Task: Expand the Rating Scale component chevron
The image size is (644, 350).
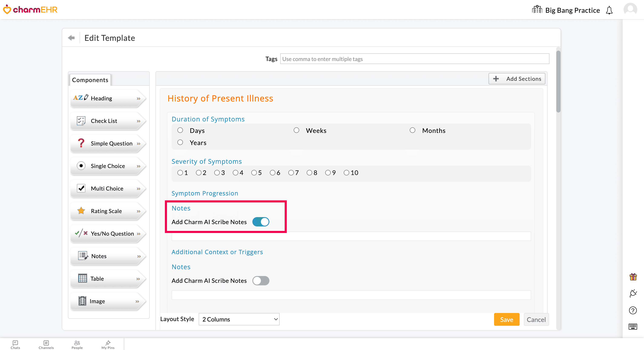Action: click(138, 211)
